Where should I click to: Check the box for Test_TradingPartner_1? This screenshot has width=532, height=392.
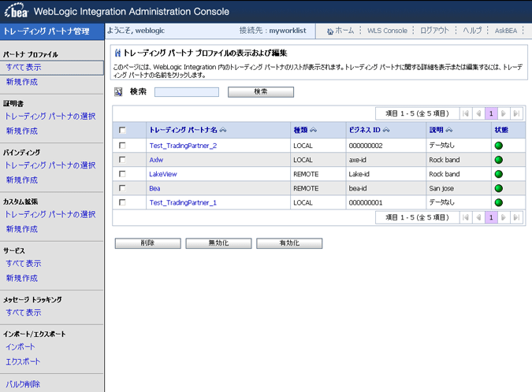(x=122, y=202)
